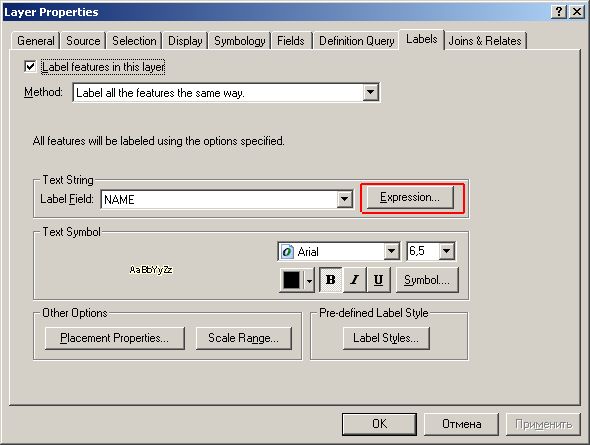Open the font size 6,5 dropdown

(446, 251)
